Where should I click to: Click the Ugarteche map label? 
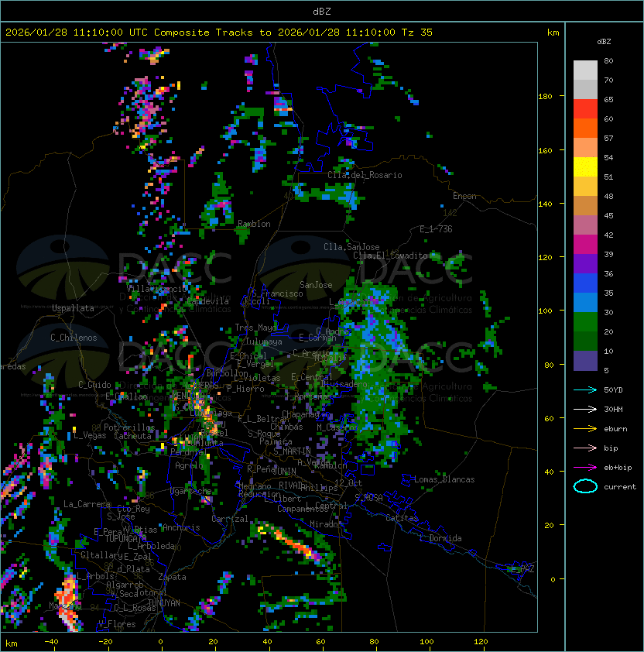click(191, 491)
